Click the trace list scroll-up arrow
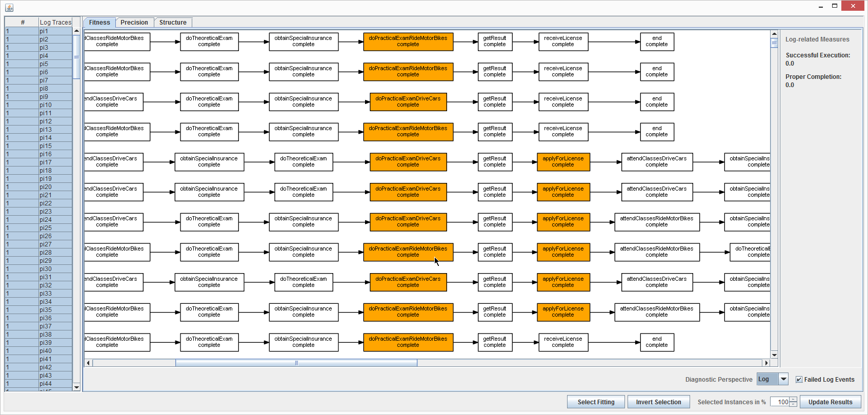 (x=76, y=31)
